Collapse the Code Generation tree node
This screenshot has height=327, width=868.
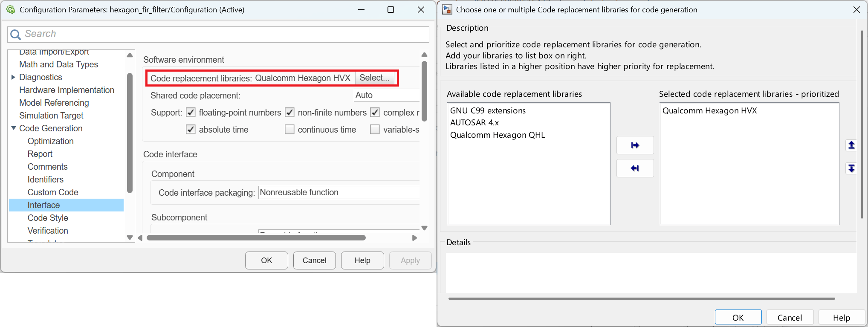point(14,128)
